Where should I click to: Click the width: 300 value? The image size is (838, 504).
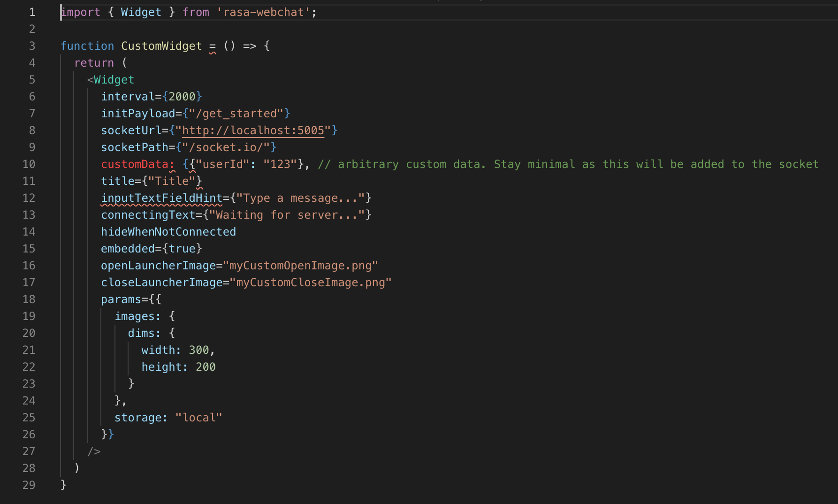click(x=177, y=350)
